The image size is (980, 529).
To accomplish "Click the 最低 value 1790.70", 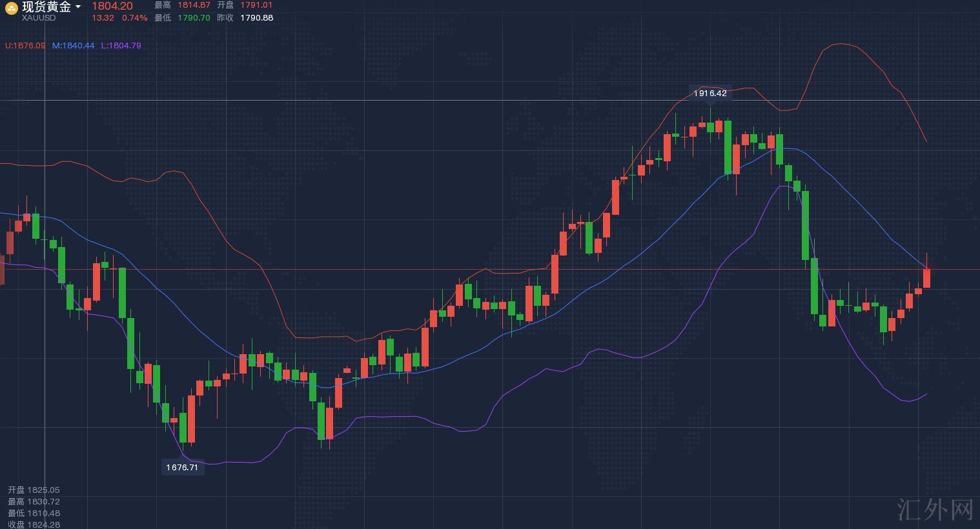I will click(194, 18).
